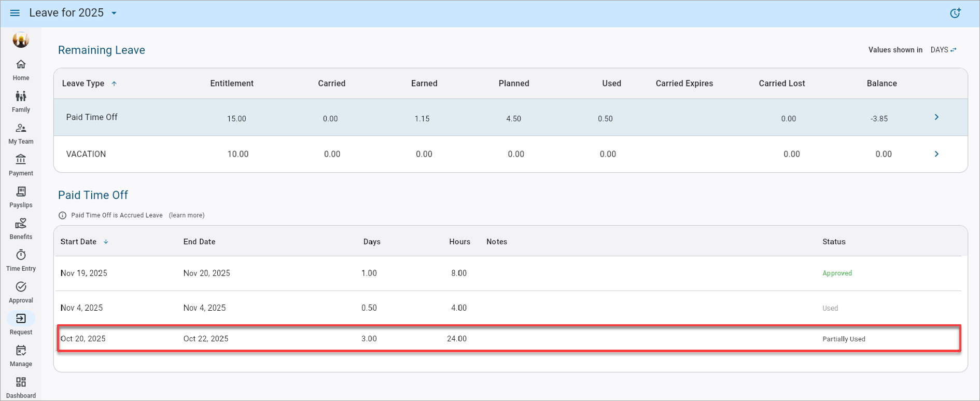The width and height of the screenshot is (980, 401).
Task: Click the 15.00 entitlement value
Action: 236,119
